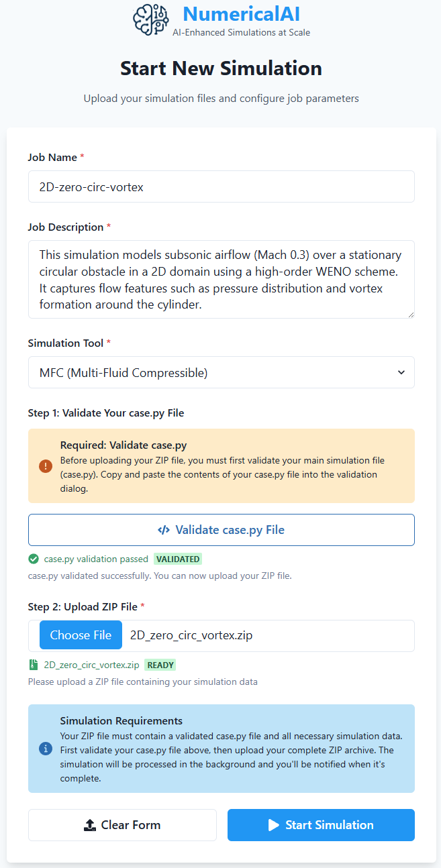Click the Choose File button
Viewport: 441px width, 868px height.
click(81, 635)
